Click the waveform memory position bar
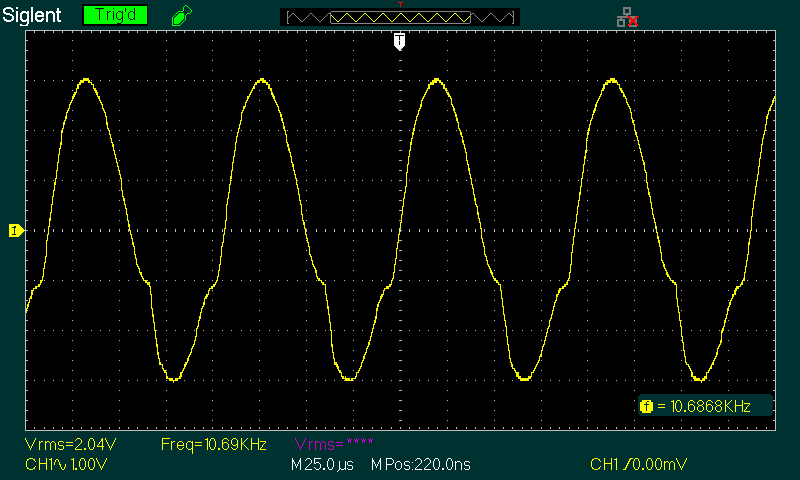 tap(400, 17)
